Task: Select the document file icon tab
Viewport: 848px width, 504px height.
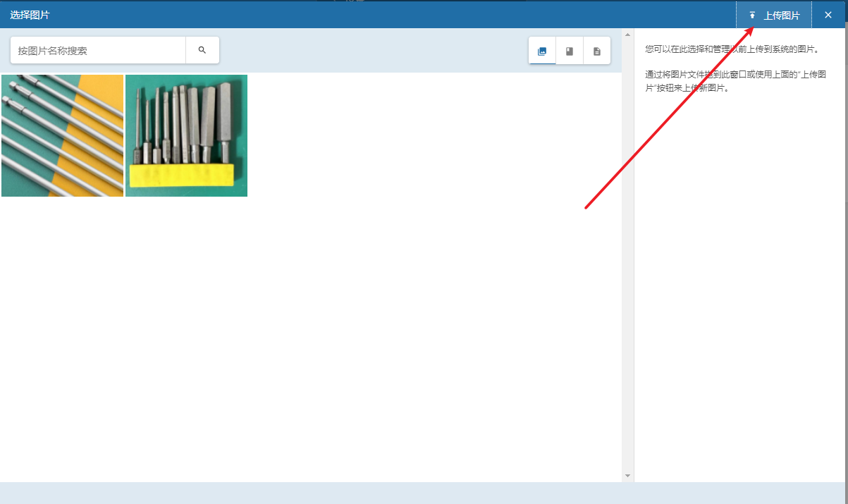Action: pyautogui.click(x=597, y=51)
